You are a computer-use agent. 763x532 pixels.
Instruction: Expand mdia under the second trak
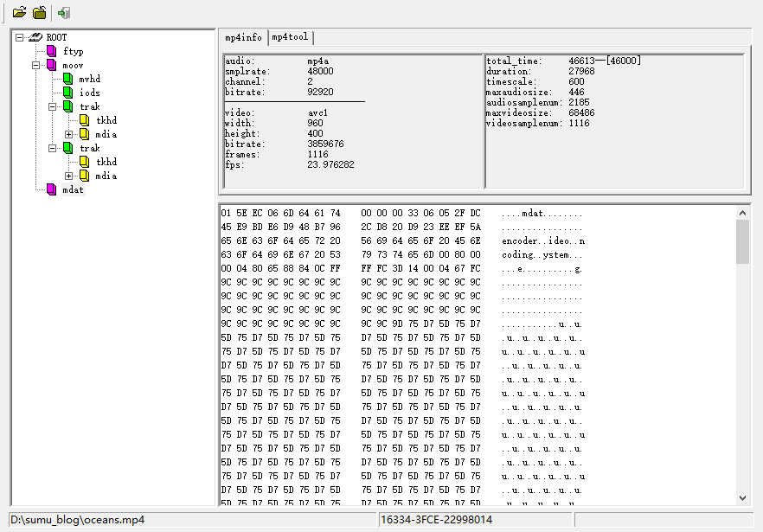69,176
